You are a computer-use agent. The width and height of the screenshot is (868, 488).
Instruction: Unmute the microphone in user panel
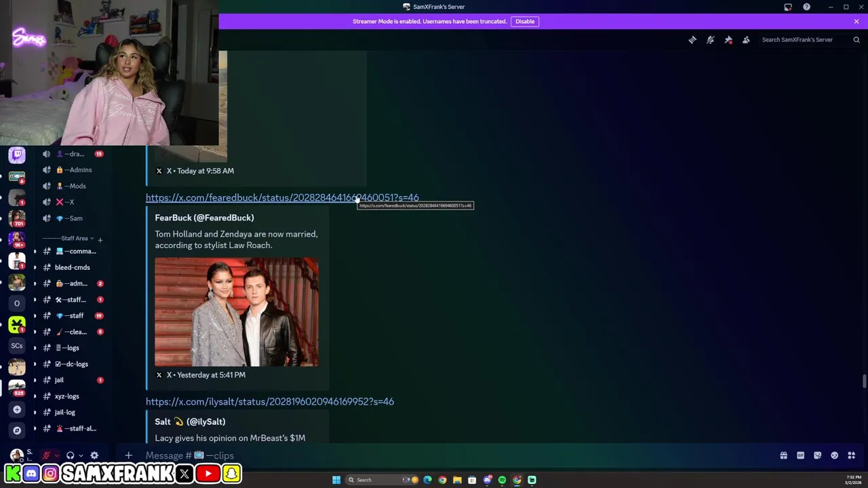(x=46, y=455)
